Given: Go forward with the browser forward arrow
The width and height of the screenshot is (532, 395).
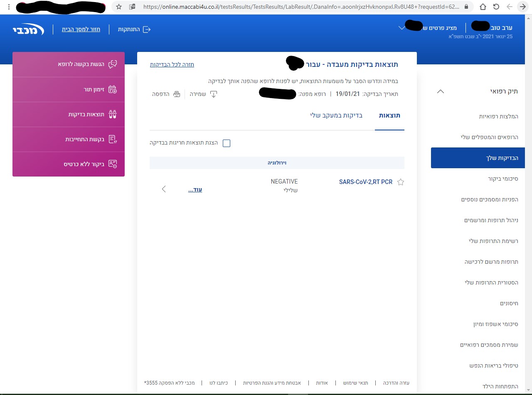Looking at the screenshot, I should (522, 7).
